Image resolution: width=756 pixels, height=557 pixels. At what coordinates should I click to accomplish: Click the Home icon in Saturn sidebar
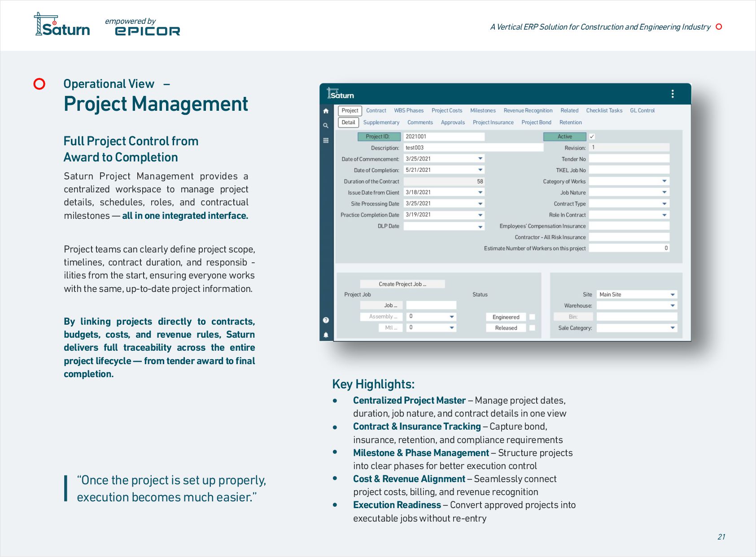[x=326, y=111]
